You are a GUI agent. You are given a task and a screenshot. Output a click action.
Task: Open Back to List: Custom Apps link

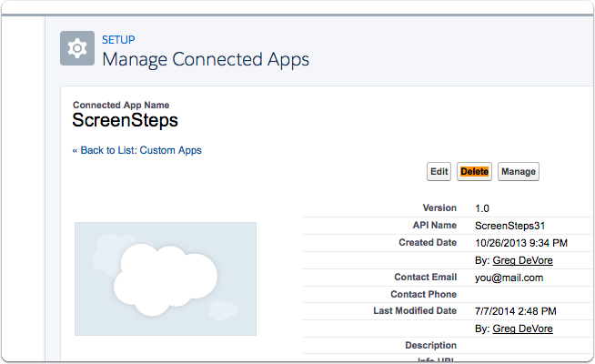137,150
